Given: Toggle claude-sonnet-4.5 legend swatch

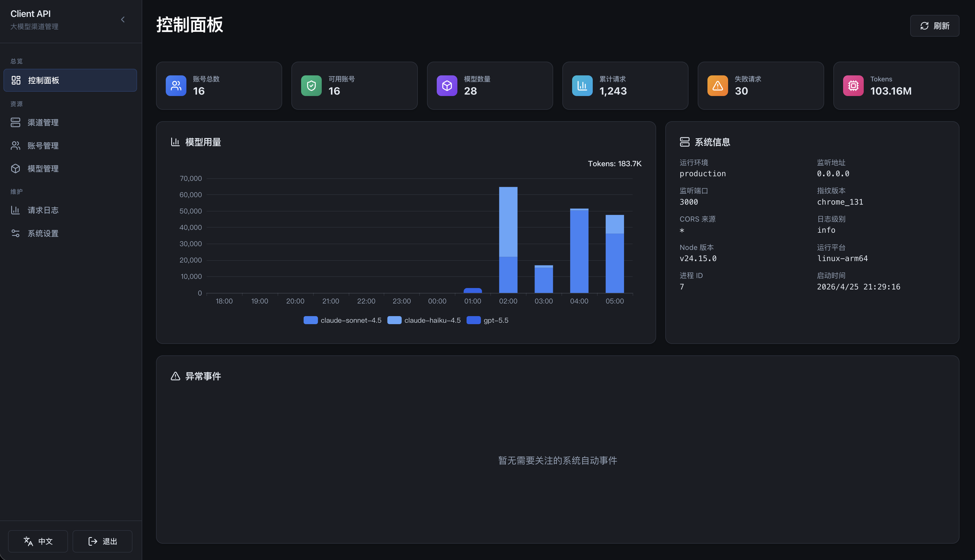Looking at the screenshot, I should click(x=311, y=320).
